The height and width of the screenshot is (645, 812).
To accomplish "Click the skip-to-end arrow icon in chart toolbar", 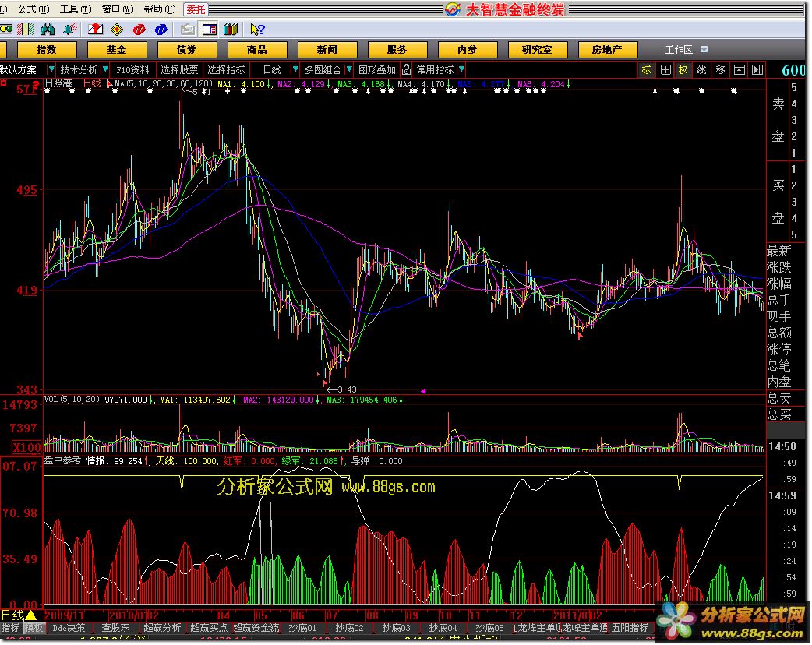I will coord(757,70).
